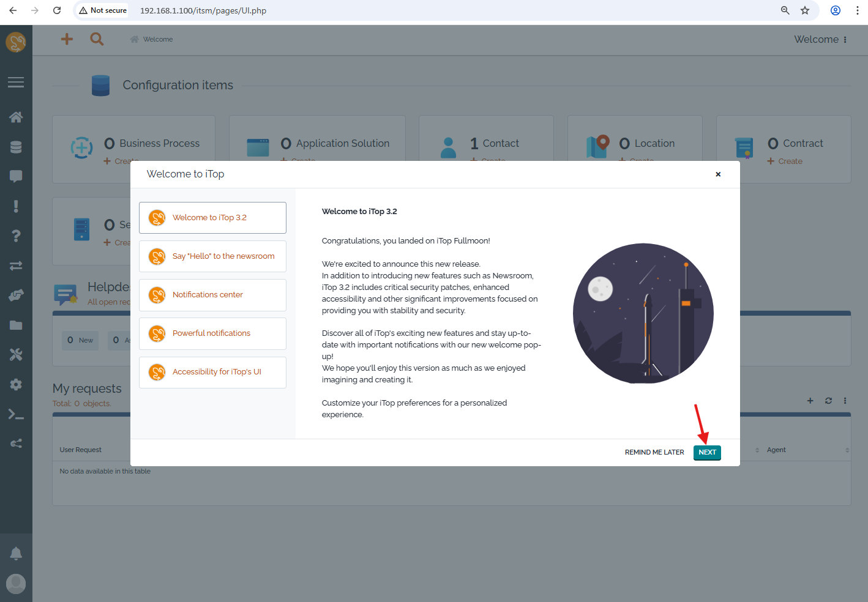Image resolution: width=868 pixels, height=602 pixels.
Task: Select the Welcome to iTop 3.2 tab
Action: (x=212, y=218)
